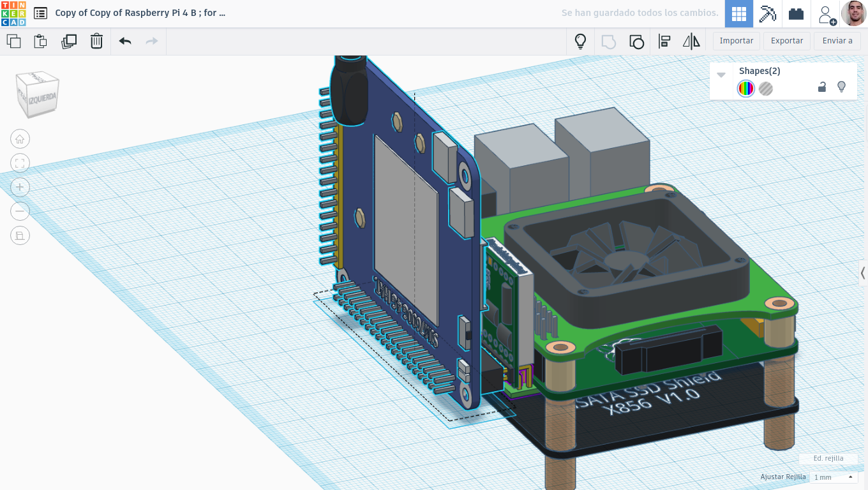Hide selected shapes with lightbulb
The image size is (868, 490).
point(841,87)
